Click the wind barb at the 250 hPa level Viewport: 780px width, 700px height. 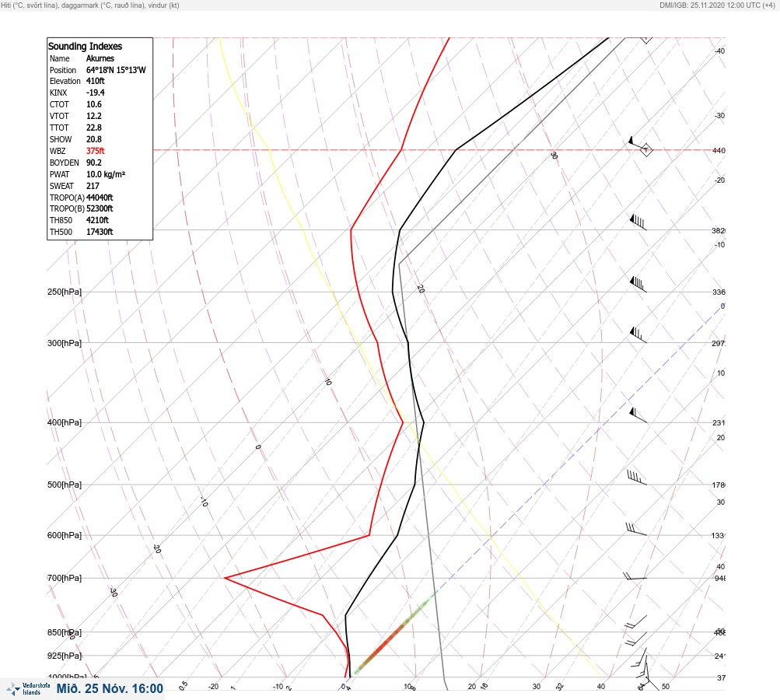(638, 285)
